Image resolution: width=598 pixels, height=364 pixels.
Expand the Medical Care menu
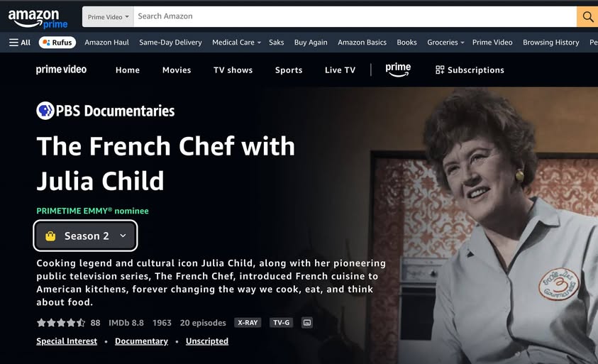pos(236,43)
